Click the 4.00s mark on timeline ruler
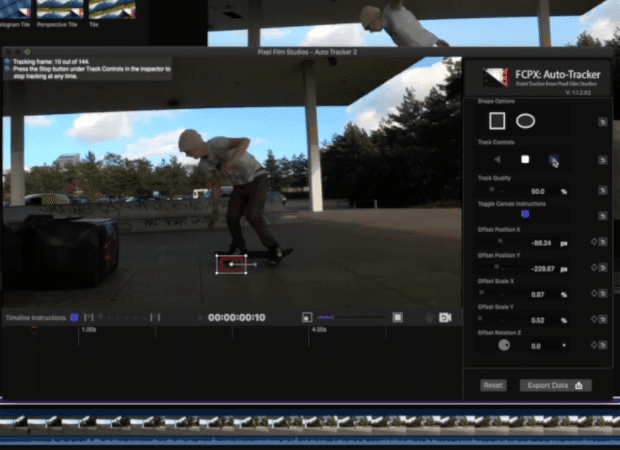 (x=319, y=329)
